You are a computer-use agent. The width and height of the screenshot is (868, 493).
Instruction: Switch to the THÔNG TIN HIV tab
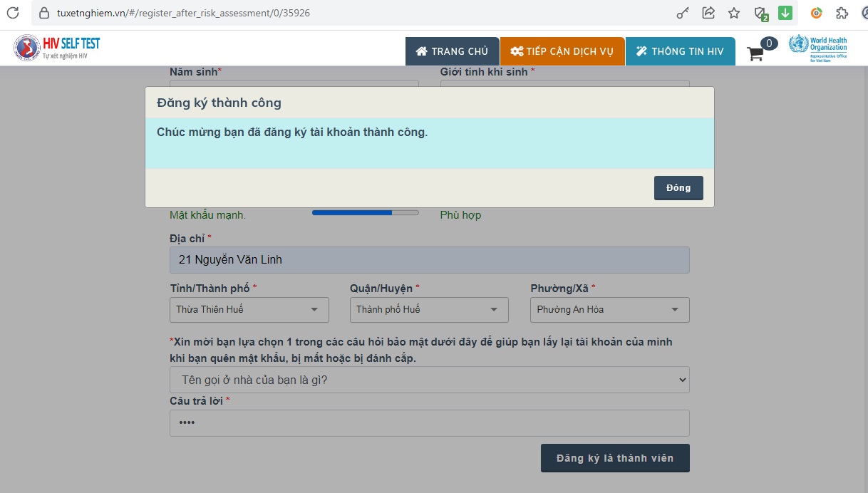coord(680,51)
